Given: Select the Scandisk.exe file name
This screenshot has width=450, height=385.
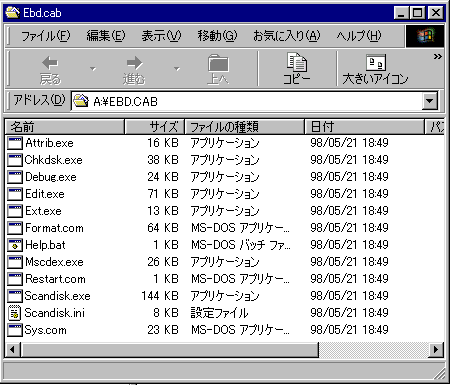Looking at the screenshot, I should [57, 296].
